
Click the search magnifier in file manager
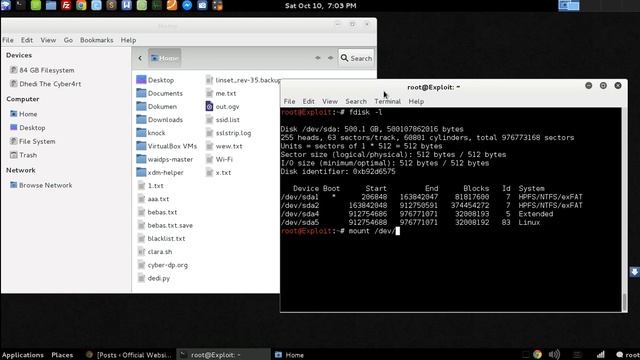[x=356, y=58]
